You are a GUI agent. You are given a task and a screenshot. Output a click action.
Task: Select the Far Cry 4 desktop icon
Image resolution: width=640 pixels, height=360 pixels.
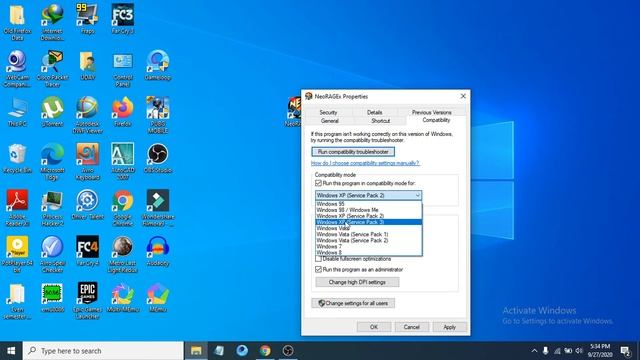click(87, 251)
